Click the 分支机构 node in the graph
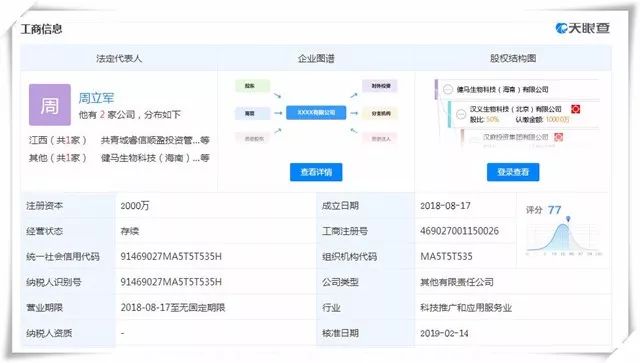 [380, 113]
